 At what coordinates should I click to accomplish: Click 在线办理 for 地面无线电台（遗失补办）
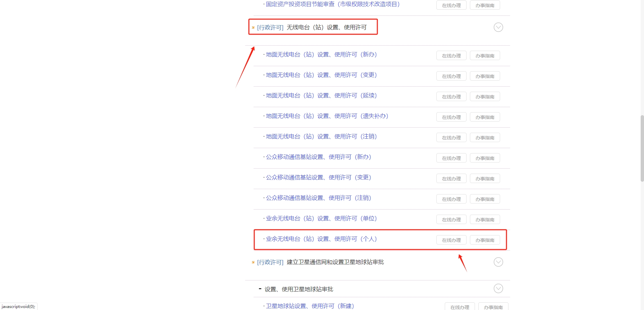[x=451, y=117]
